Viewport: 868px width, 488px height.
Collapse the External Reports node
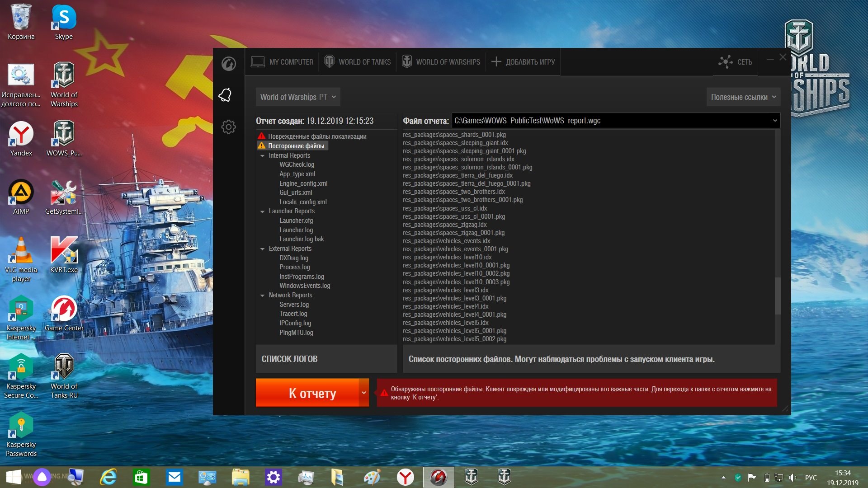pos(262,249)
